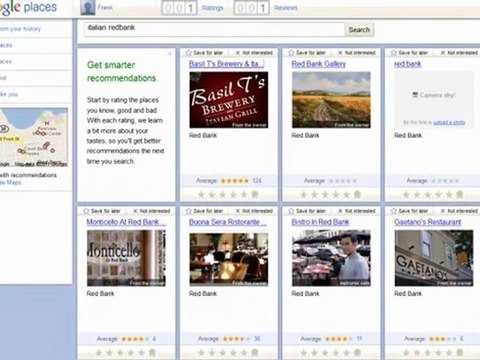The image size is (480, 360).
Task: Click Basil T's Brewery logo thumbnail
Action: pos(229,100)
